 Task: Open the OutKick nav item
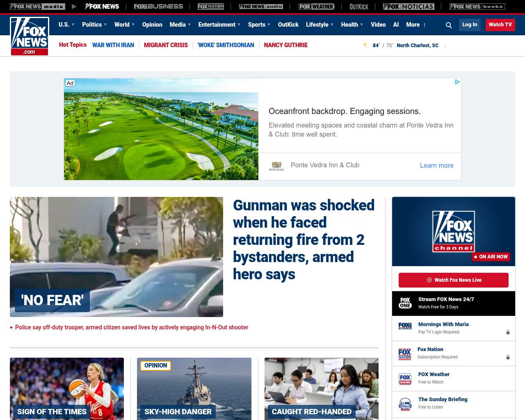point(288,25)
